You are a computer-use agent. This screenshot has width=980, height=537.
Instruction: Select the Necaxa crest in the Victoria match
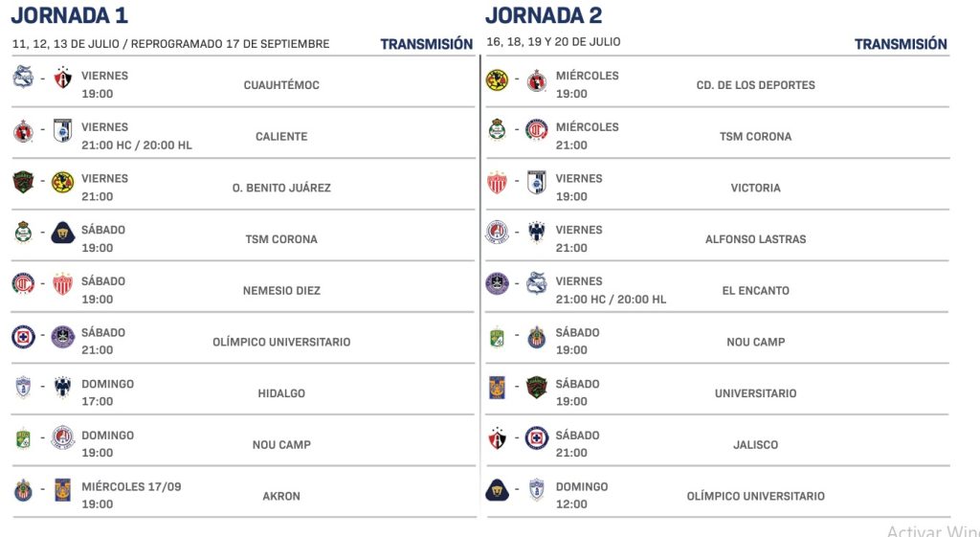[497, 182]
